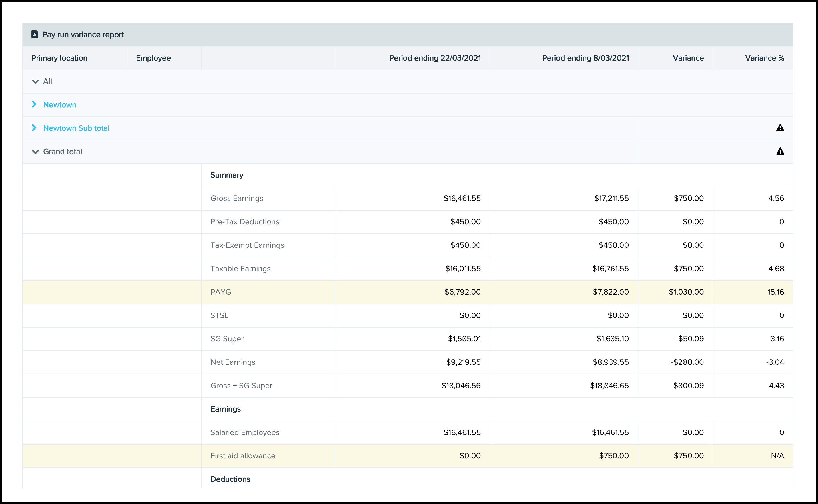Expand Newtown Sub total chevron
Image resolution: width=818 pixels, height=504 pixels.
pyautogui.click(x=34, y=128)
